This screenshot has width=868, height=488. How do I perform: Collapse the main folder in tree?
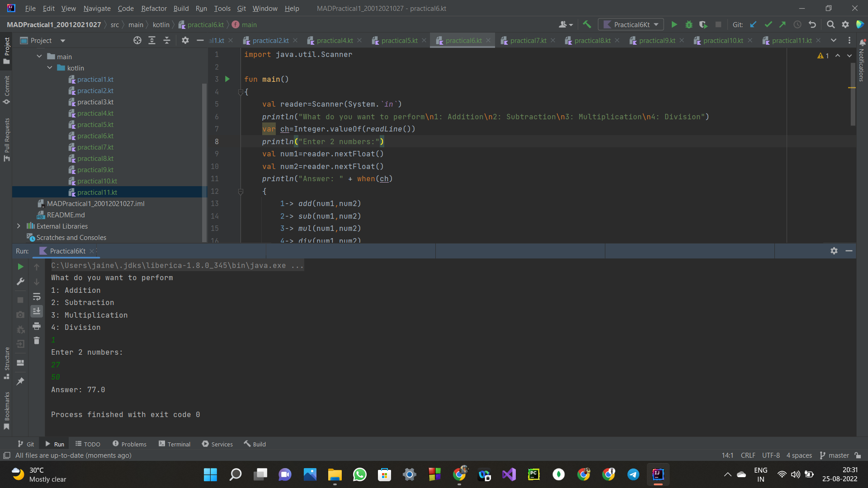point(39,56)
